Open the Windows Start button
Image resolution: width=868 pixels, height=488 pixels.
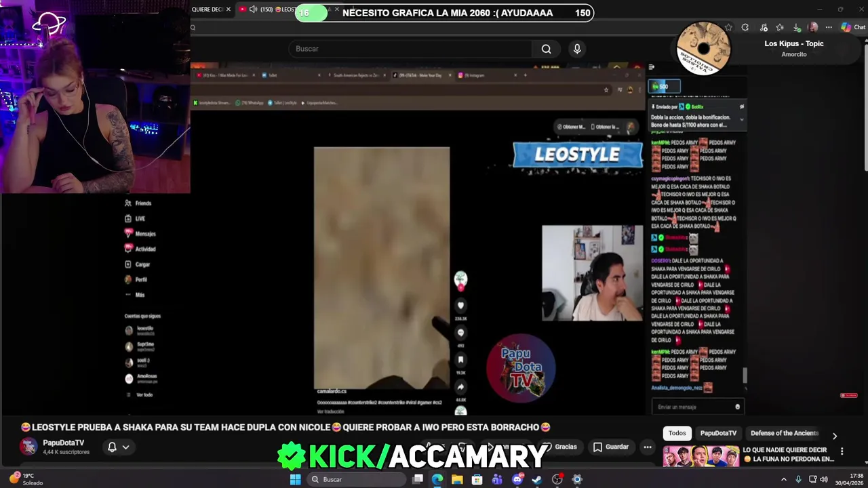[295, 479]
